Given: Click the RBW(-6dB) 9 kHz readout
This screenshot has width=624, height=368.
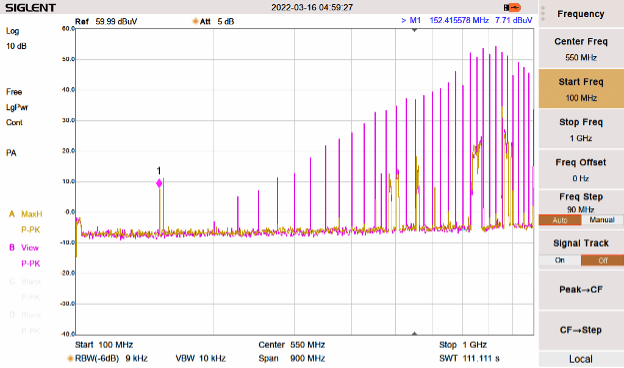Looking at the screenshot, I should [x=111, y=358].
